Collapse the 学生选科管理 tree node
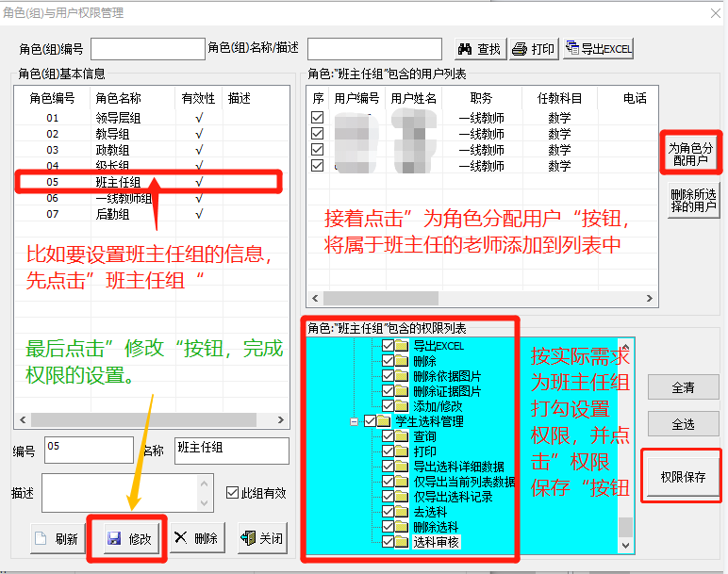 click(354, 421)
